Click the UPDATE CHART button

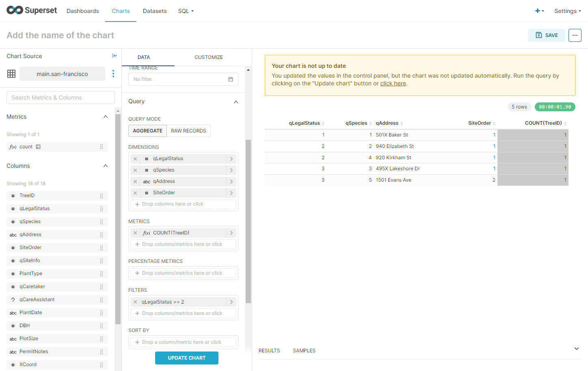187,358
